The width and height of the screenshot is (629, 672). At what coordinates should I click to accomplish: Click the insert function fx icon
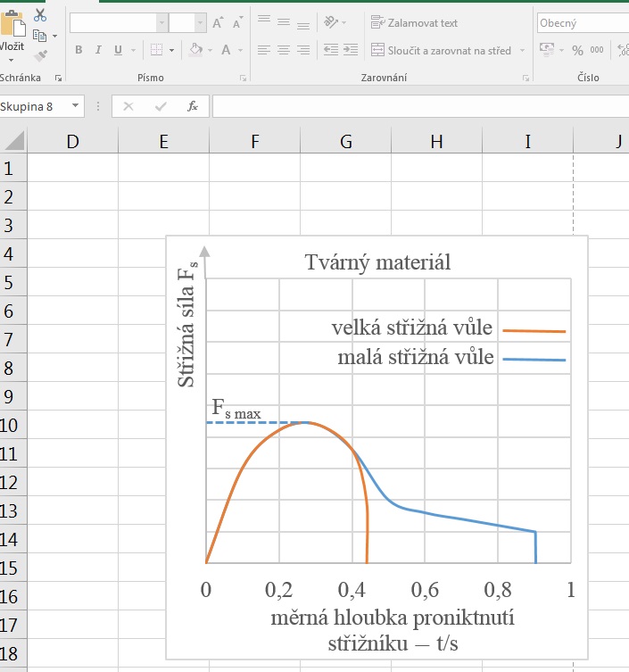pos(192,106)
